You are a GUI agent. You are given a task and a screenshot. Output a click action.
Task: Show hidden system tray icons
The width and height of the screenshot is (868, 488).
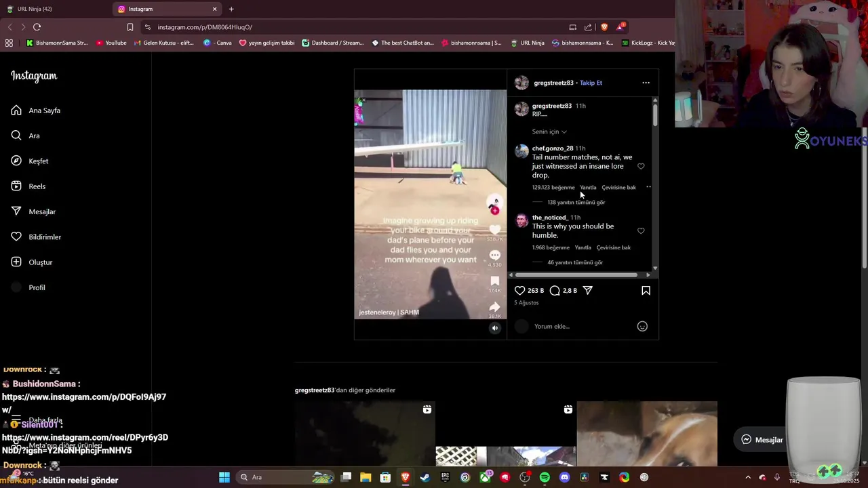(x=748, y=477)
